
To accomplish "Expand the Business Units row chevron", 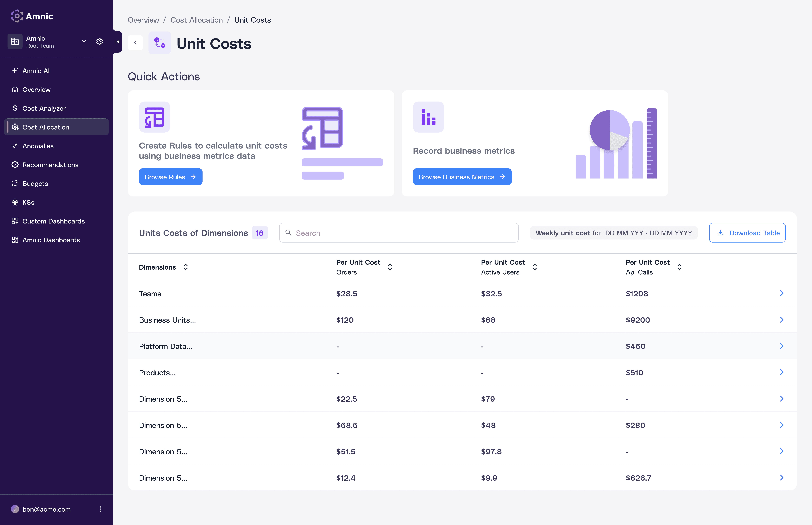I will point(781,320).
